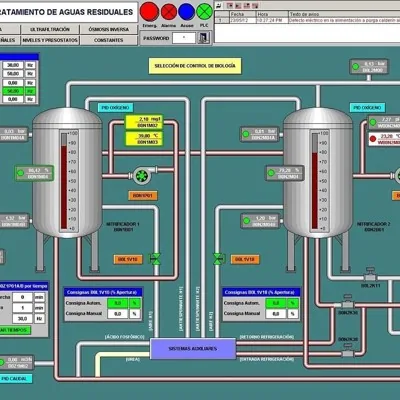400x400 pixels.
Task: Click first icon in alarm list toolbar
Action: (x=218, y=5)
